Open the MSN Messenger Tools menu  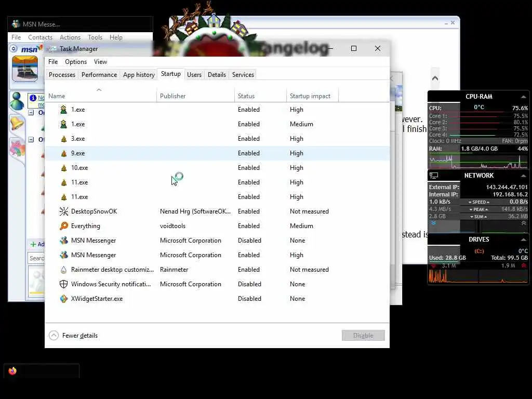click(x=95, y=37)
